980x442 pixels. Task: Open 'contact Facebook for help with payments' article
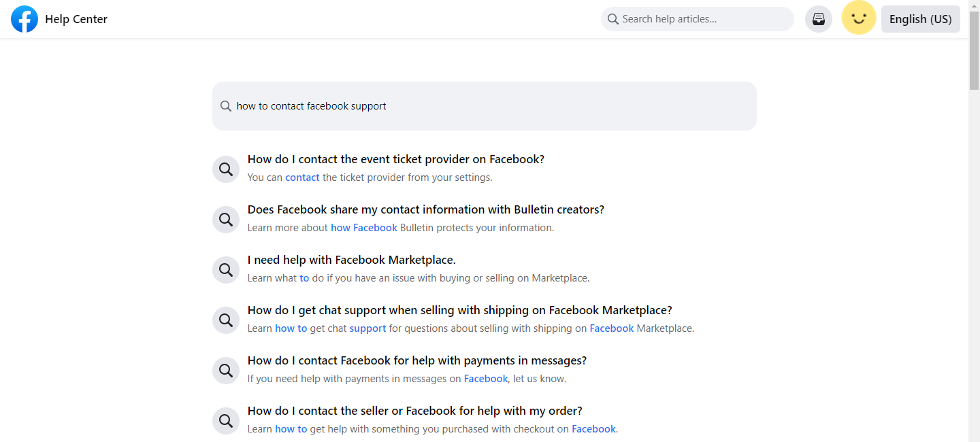[x=416, y=360]
